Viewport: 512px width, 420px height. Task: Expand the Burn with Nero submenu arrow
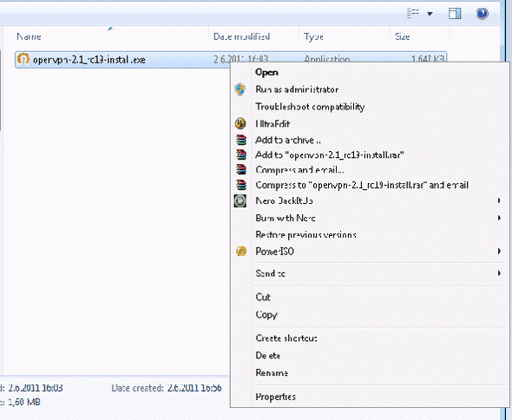pyautogui.click(x=499, y=218)
